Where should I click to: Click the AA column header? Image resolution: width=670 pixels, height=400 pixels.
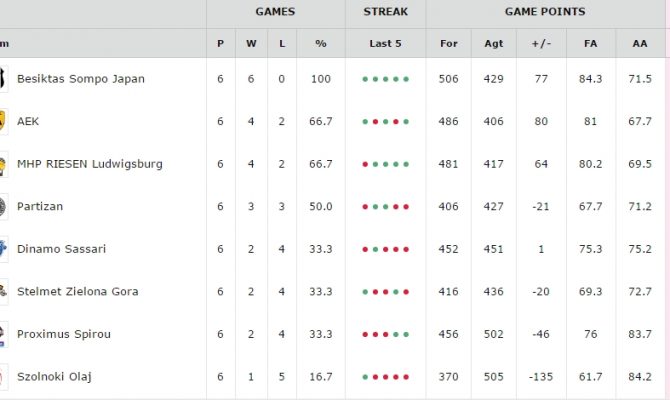640,44
